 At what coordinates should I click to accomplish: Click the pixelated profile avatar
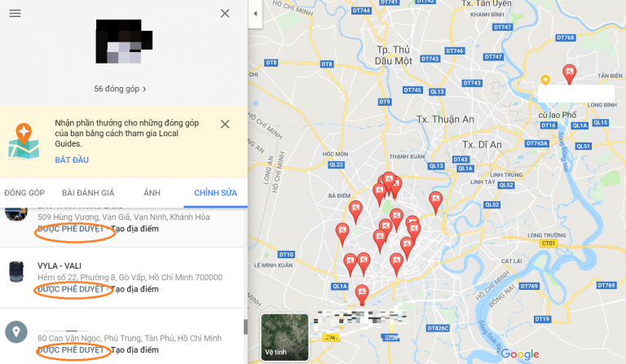[x=124, y=42]
